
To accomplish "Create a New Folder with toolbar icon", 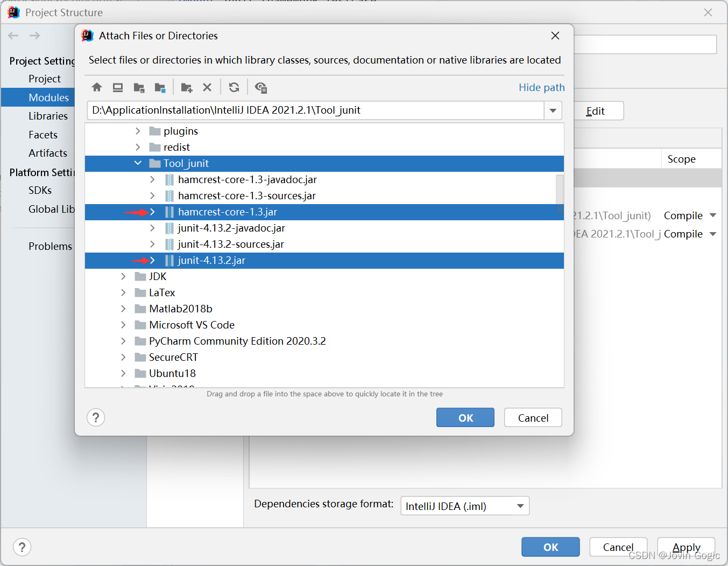I will pyautogui.click(x=187, y=87).
